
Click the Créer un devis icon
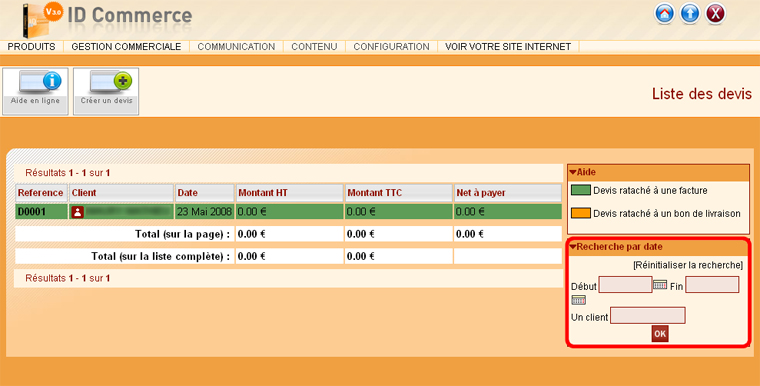click(106, 91)
